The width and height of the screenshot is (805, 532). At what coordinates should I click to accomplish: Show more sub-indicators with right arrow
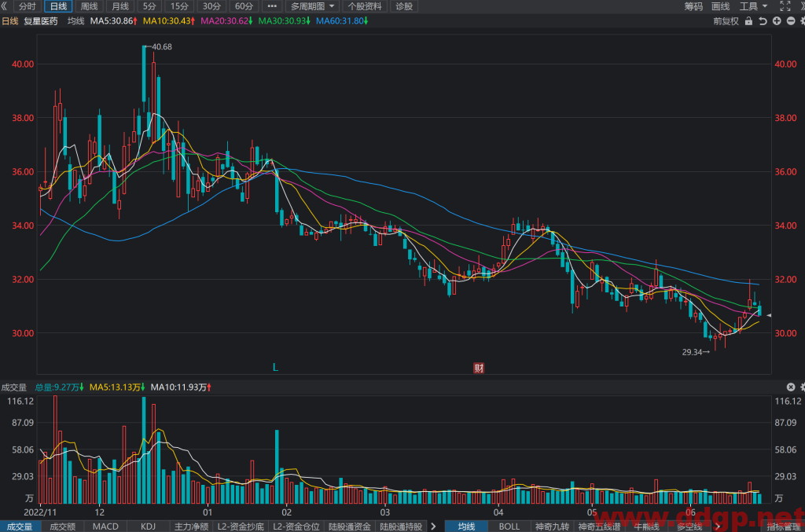tap(433, 526)
